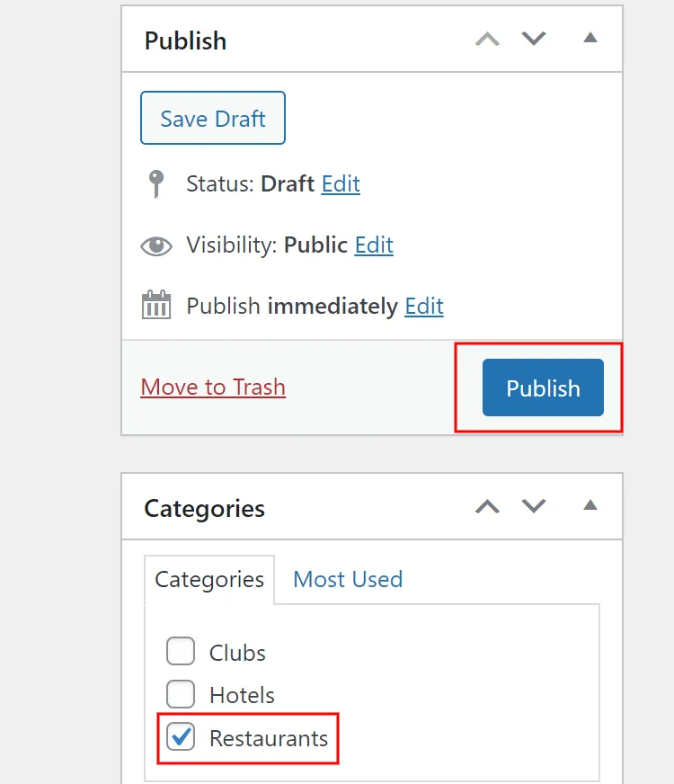
Task: Click the down arrow on the Categories panel
Action: [533, 506]
